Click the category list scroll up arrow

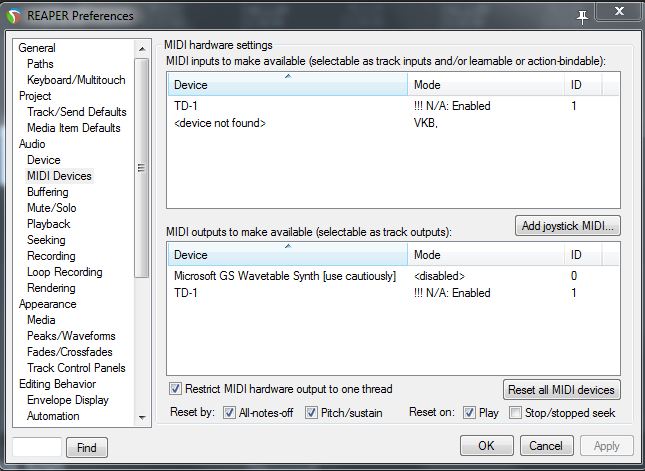click(x=142, y=49)
